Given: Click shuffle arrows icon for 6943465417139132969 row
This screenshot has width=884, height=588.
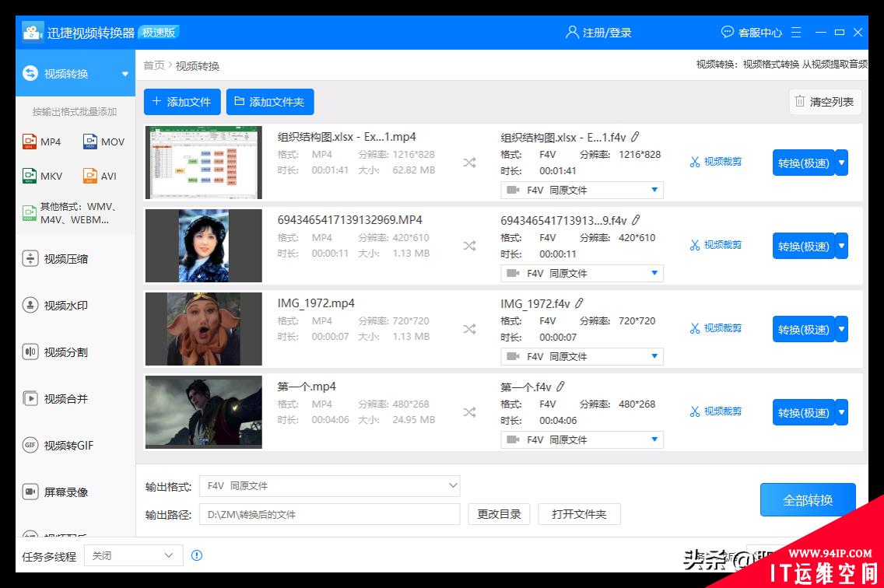Looking at the screenshot, I should pyautogui.click(x=470, y=246).
